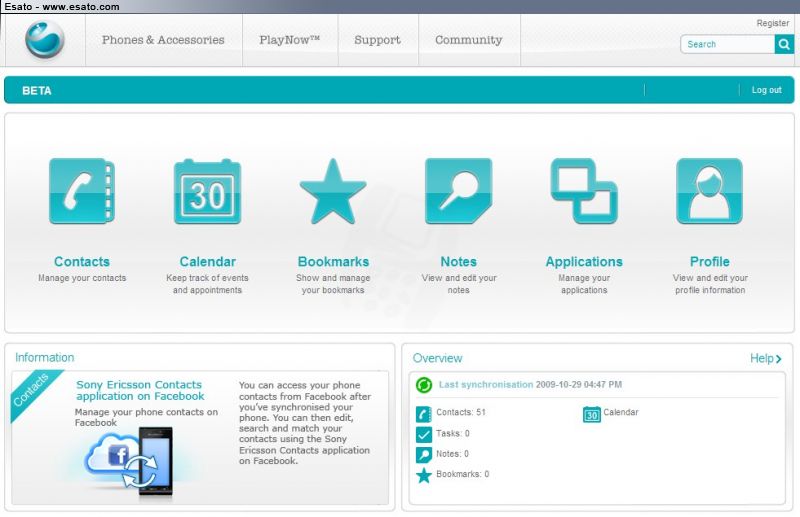Click the BETA label in teal bar
Viewport: 800px width, 517px height.
[x=37, y=90]
